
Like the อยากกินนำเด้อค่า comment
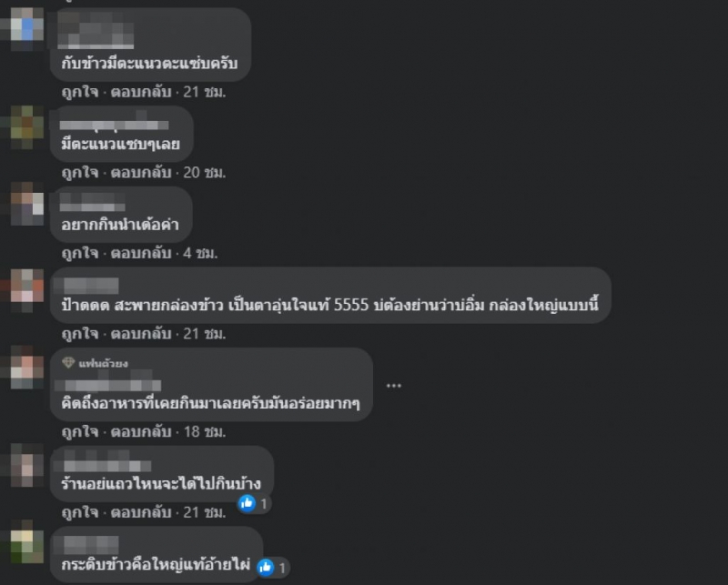click(x=80, y=253)
